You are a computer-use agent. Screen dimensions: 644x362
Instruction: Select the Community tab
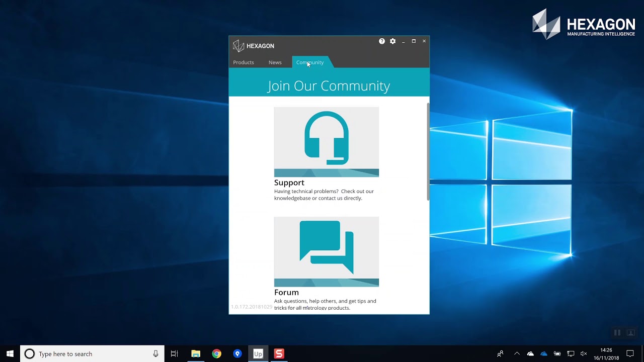pyautogui.click(x=310, y=62)
